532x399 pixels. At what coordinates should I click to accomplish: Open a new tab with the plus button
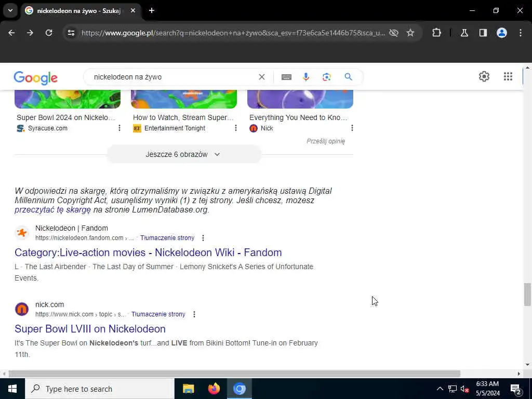pos(152,10)
